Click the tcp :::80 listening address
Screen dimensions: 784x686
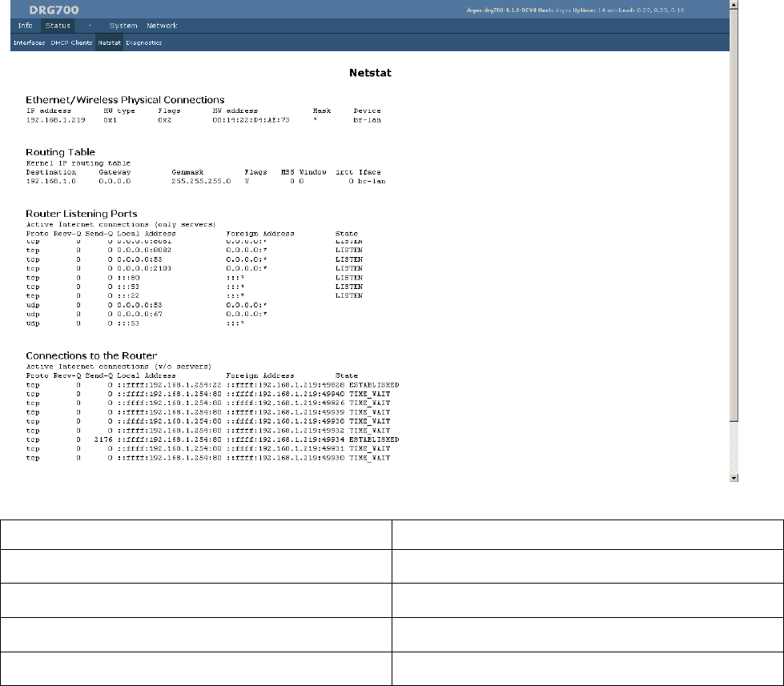[x=128, y=278]
